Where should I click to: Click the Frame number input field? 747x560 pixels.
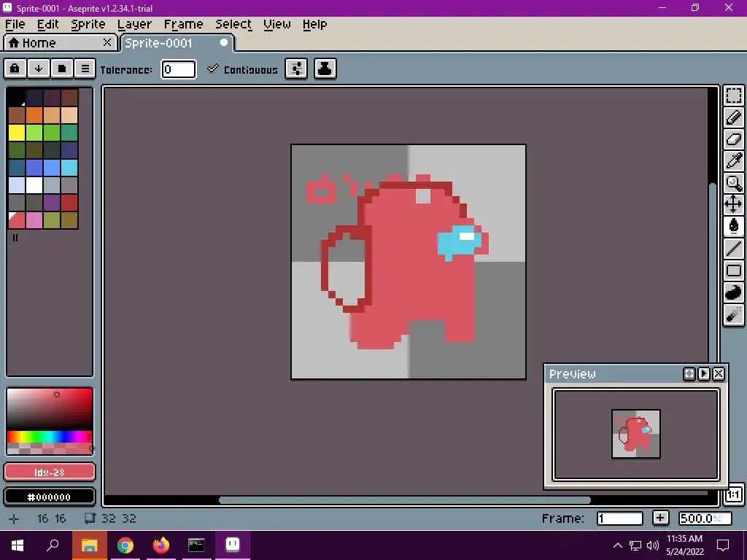click(620, 518)
